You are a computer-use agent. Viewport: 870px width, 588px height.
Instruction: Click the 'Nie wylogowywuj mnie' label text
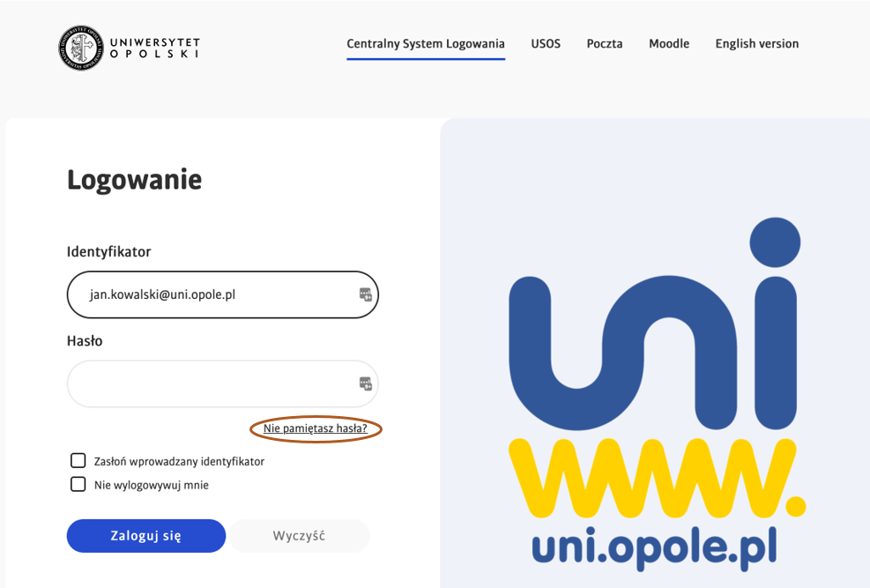[152, 485]
